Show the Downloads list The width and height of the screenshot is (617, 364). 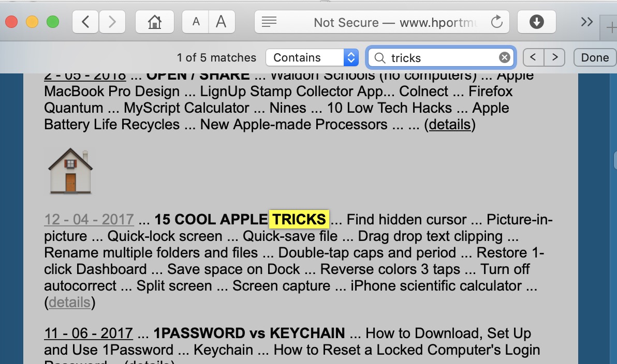pyautogui.click(x=537, y=22)
